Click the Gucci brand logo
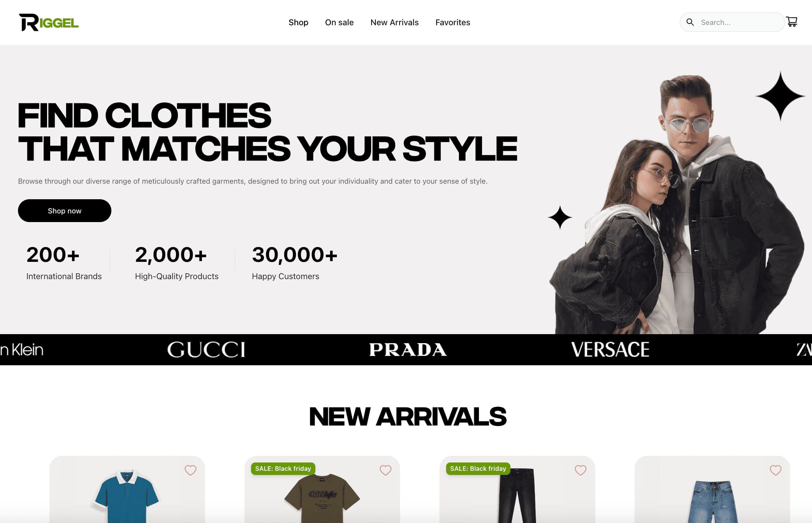 (206, 349)
